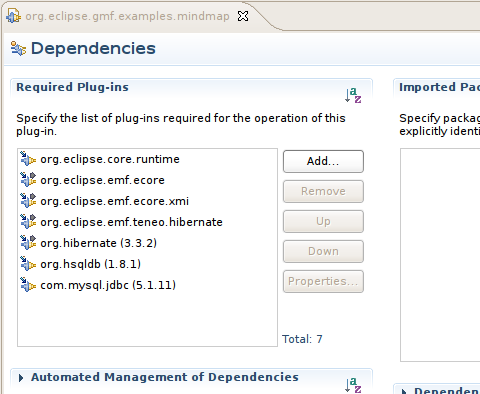This screenshot has width=480, height=394.
Task: Click the org.eclipse.core.runtime plug-in icon
Action: (x=28, y=159)
